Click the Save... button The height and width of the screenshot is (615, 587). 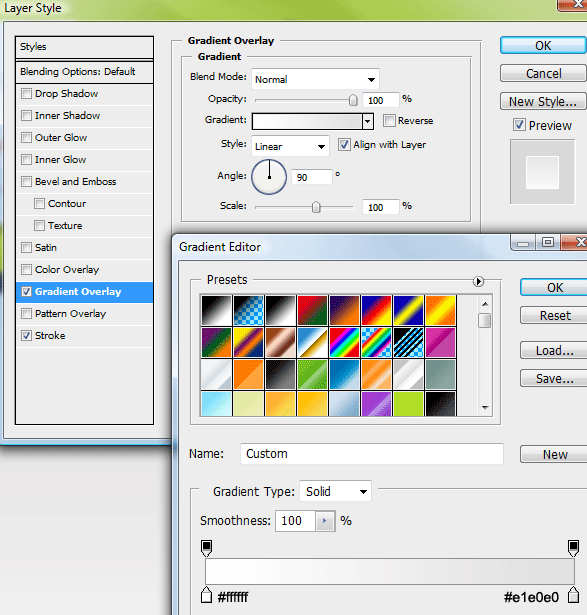coord(555,378)
